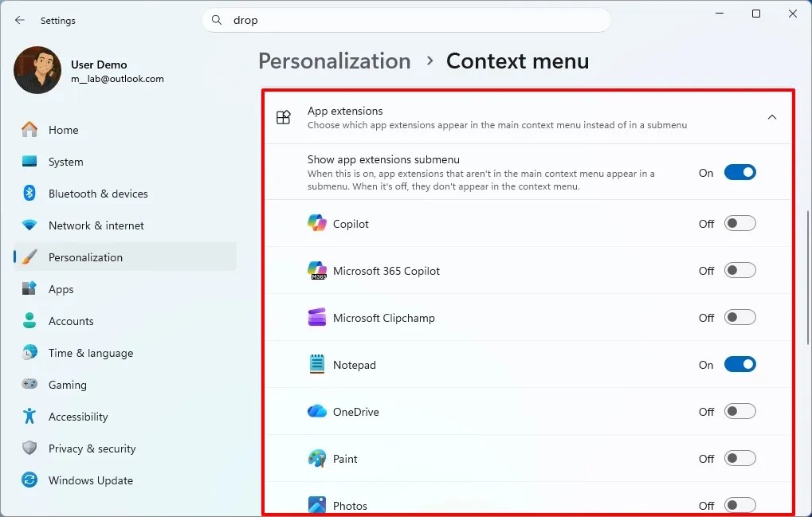Click the System monitor icon

click(x=29, y=162)
